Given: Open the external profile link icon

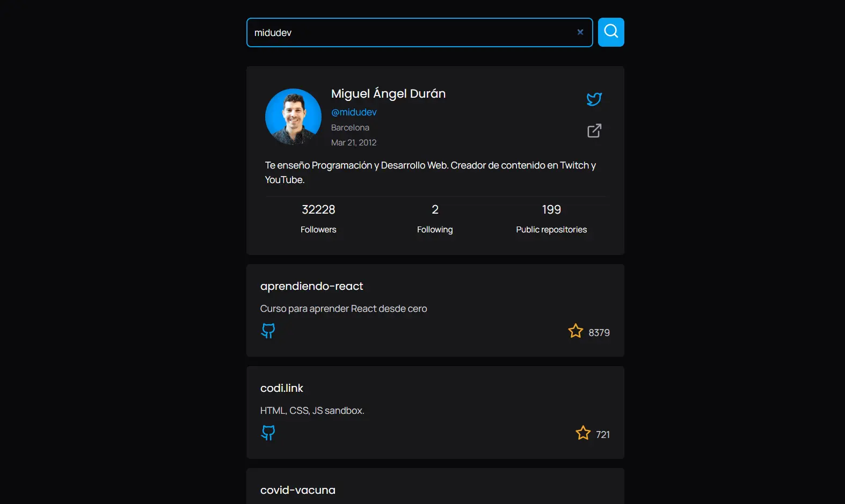Looking at the screenshot, I should tap(594, 130).
